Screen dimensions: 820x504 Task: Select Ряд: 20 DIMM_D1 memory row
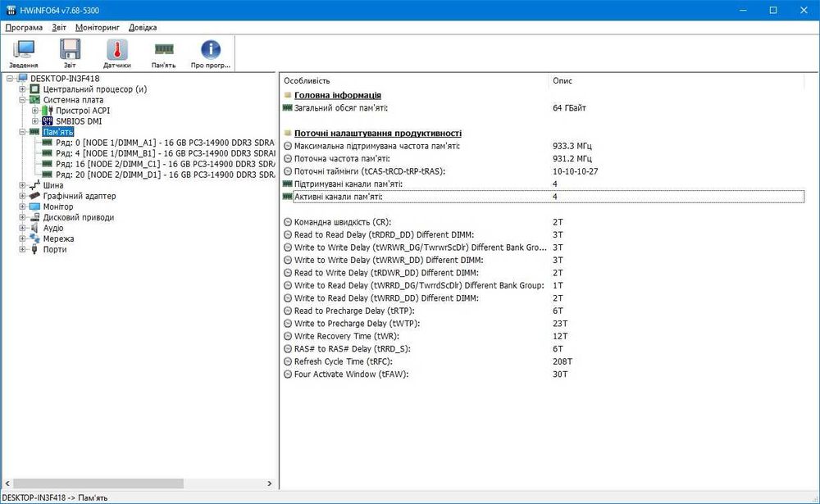click(x=166, y=175)
